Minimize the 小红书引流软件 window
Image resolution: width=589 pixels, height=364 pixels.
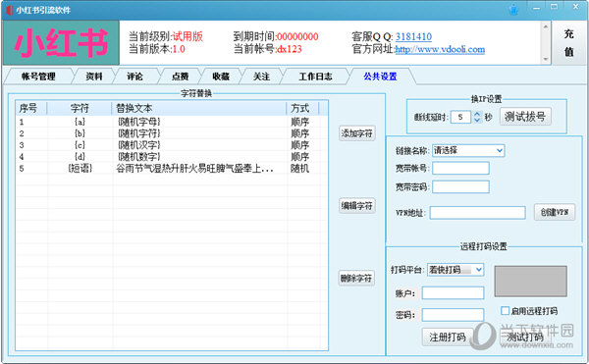coord(536,8)
